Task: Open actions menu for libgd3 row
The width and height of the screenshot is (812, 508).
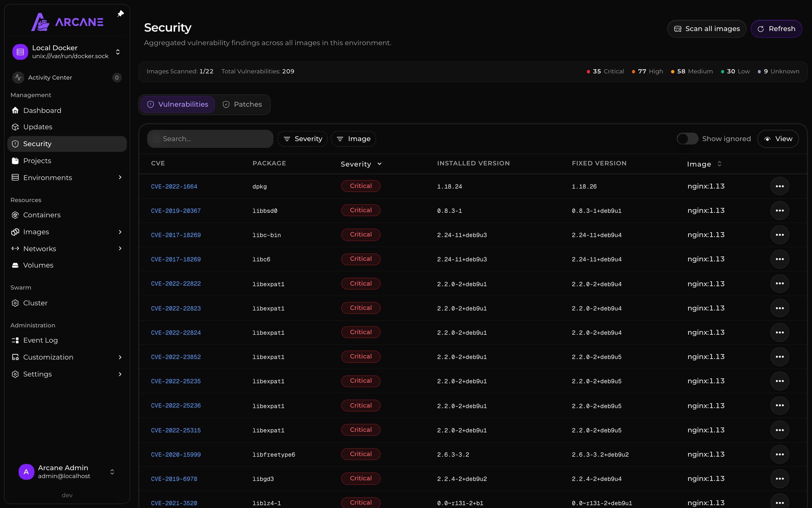Action: pos(780,479)
